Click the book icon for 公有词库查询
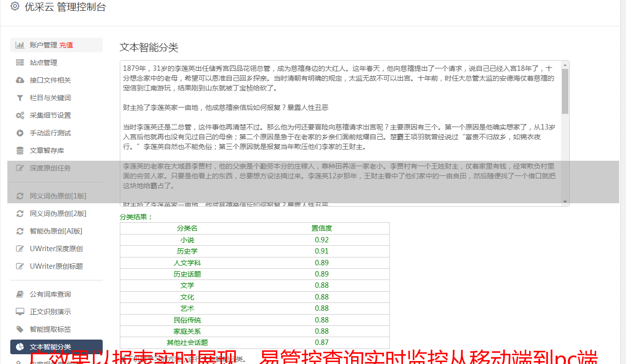The width and height of the screenshot is (626, 364). 20,294
